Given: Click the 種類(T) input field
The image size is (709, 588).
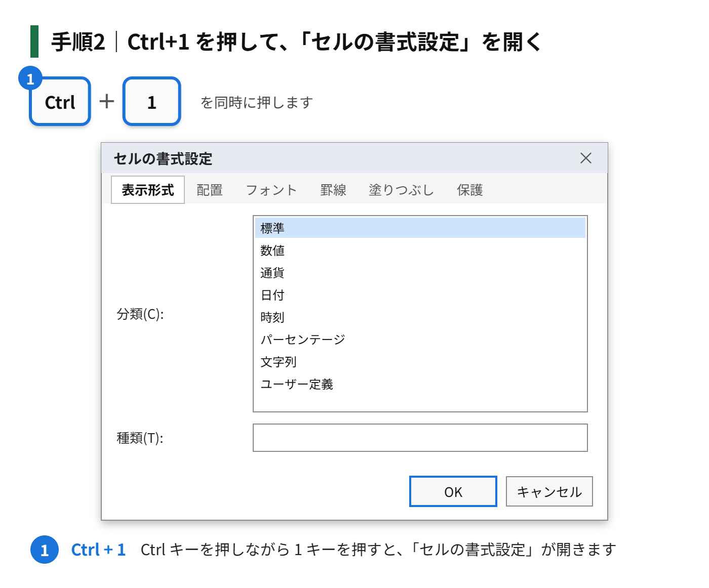Looking at the screenshot, I should (x=420, y=438).
